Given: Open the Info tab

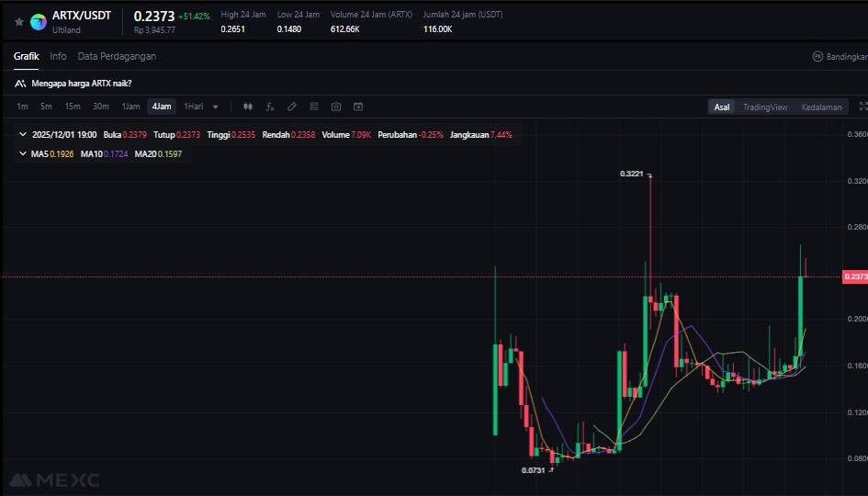Looking at the screenshot, I should [58, 56].
